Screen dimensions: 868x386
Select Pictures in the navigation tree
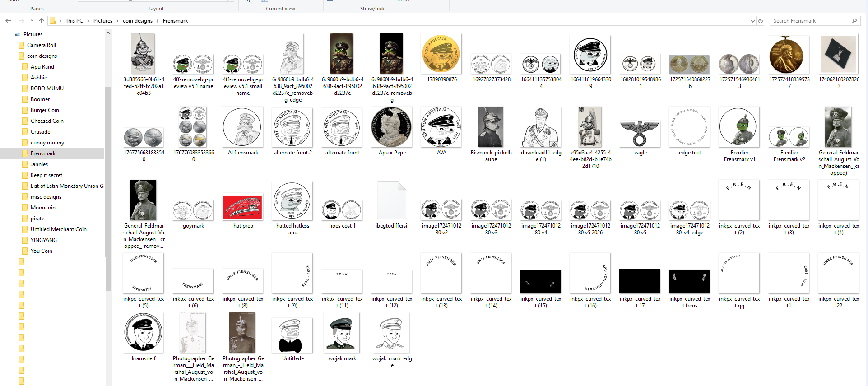click(x=33, y=34)
